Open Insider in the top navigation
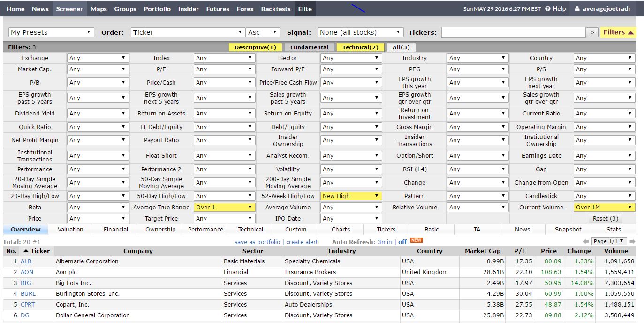 click(189, 9)
